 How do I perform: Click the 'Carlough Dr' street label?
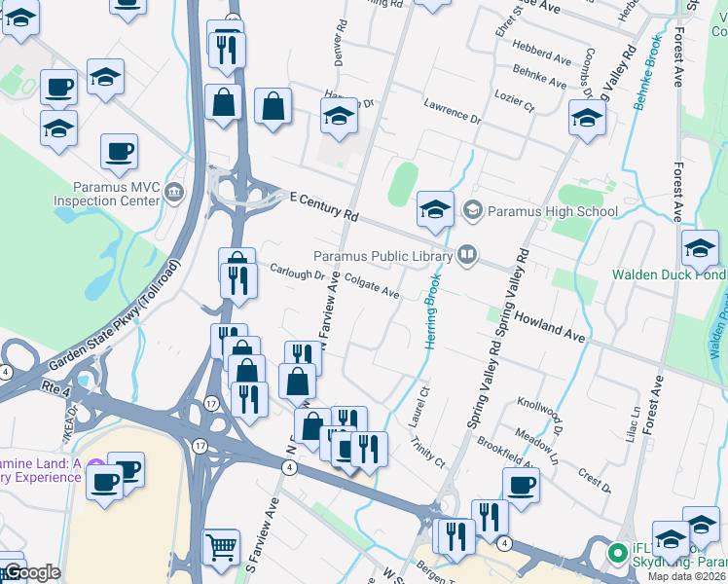pos(298,272)
